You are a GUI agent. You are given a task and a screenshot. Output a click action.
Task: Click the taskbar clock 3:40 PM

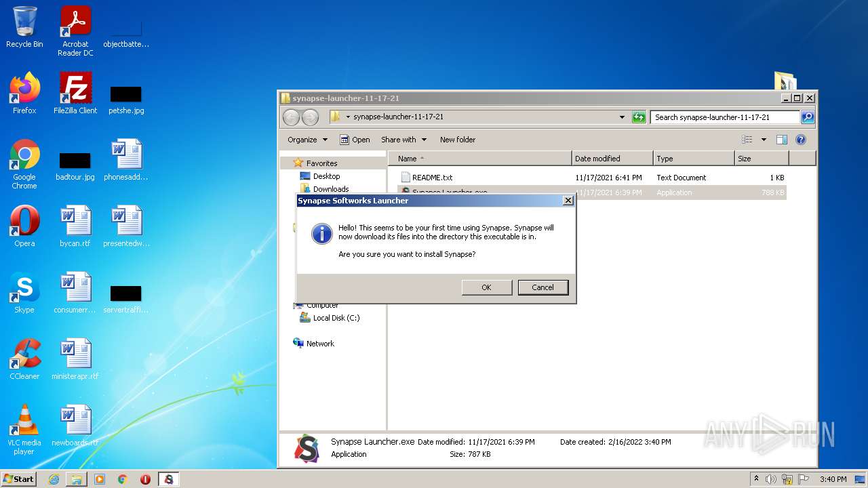833,479
